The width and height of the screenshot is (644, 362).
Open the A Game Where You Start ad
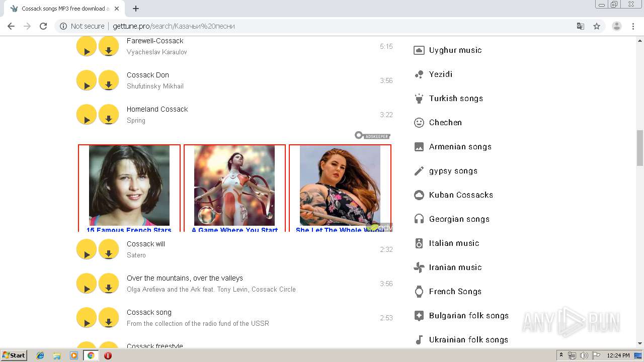click(x=234, y=188)
